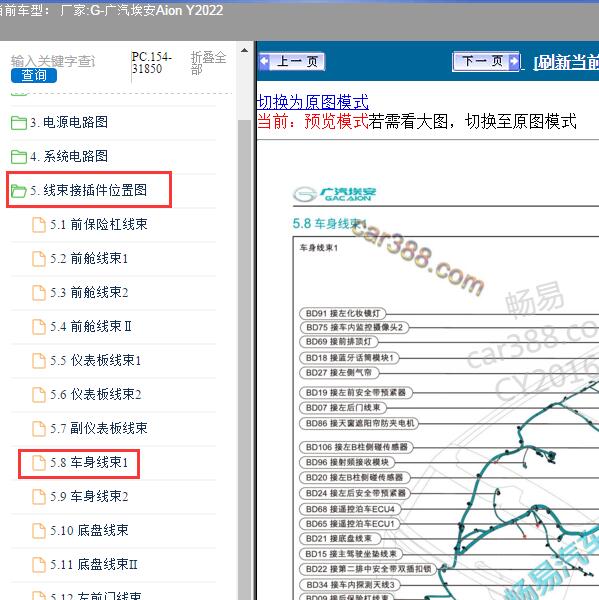Click folder icon of 3. 电源电路图
599x600 pixels.
(19, 123)
